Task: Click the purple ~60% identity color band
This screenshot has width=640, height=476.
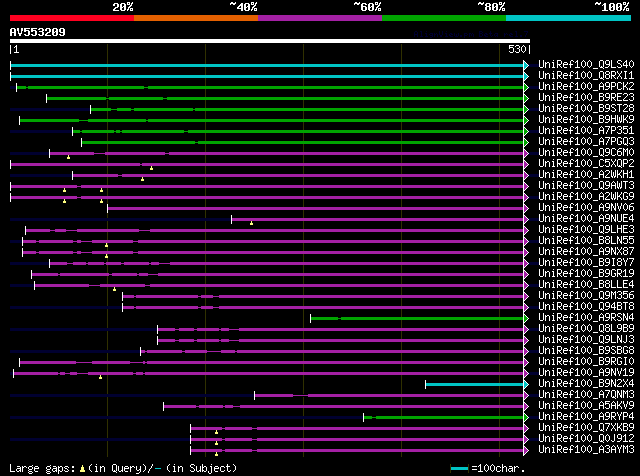Action: 320,18
